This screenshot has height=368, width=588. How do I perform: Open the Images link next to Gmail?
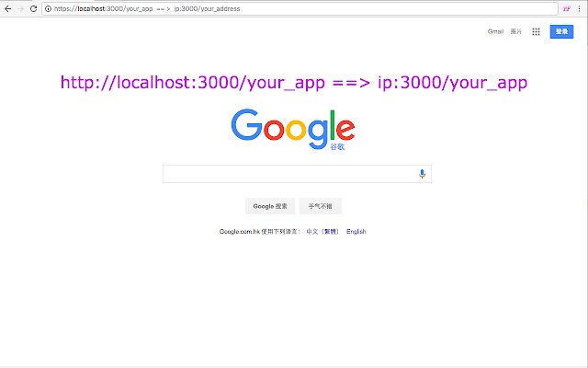[515, 31]
